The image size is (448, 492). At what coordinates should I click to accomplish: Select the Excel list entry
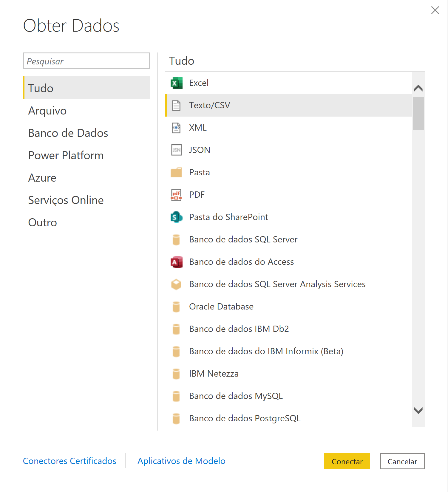coord(289,83)
